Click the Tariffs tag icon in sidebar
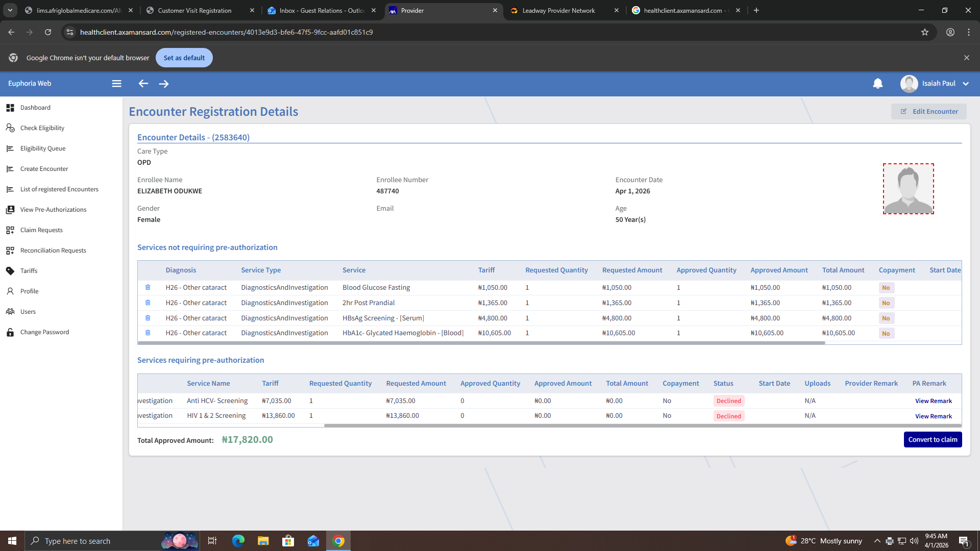Screen dimensions: 980x551 coord(10,271)
